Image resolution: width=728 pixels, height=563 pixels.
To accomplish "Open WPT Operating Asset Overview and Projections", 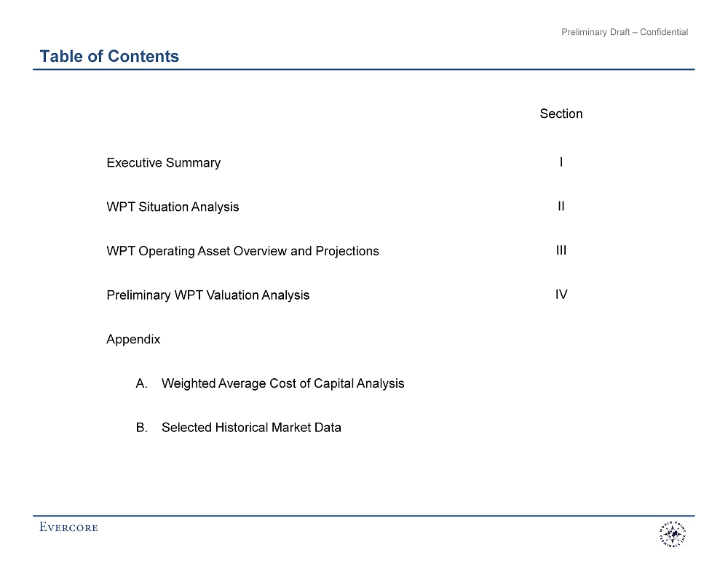I will (x=242, y=251).
